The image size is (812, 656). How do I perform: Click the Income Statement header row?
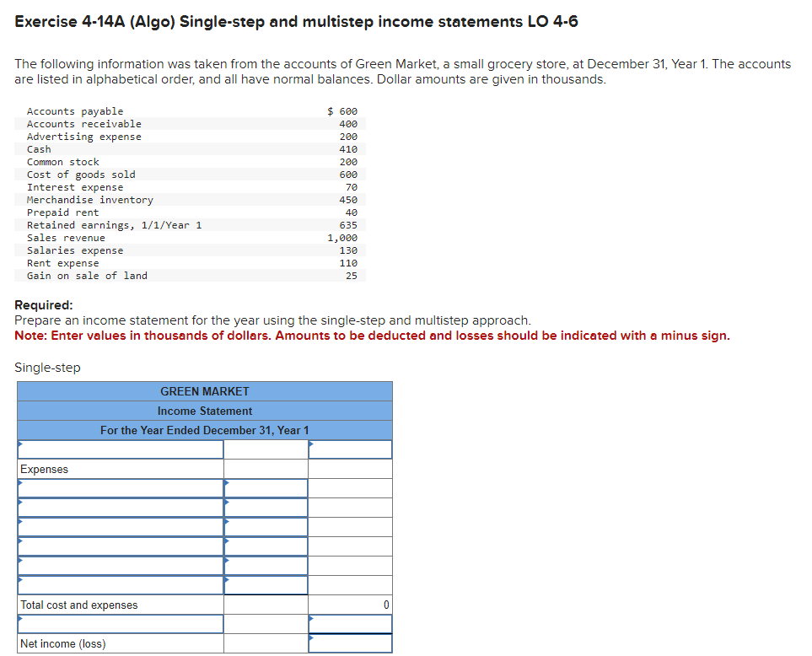coord(204,411)
